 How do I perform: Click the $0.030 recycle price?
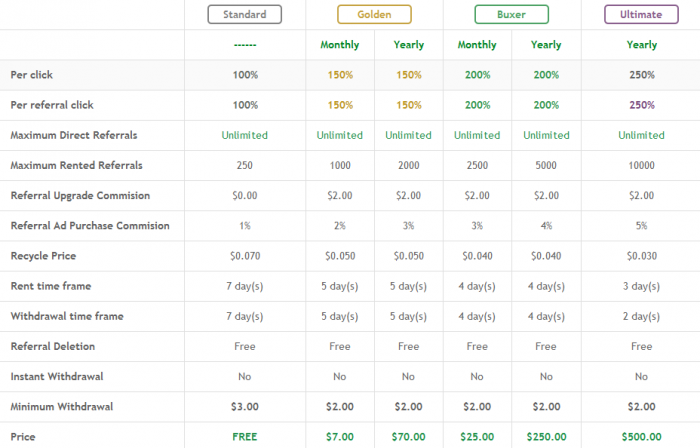point(642,256)
